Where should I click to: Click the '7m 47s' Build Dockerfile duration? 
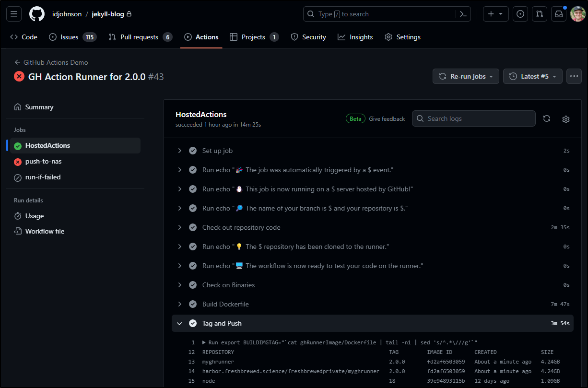coord(560,304)
